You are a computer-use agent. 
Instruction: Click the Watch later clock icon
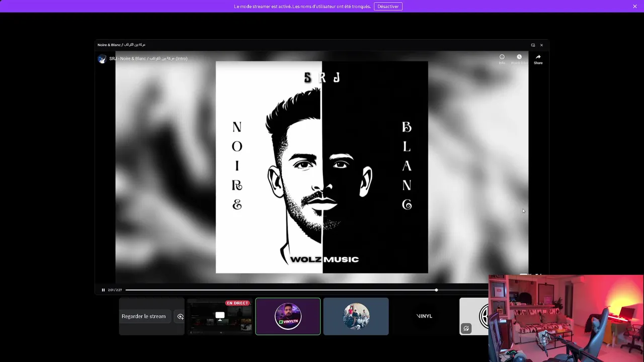click(519, 57)
